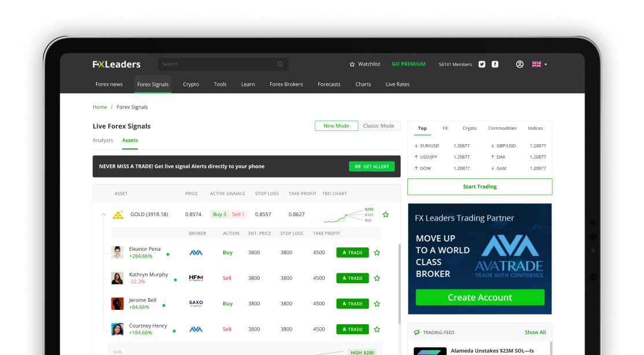
Task: Select the FX rates tab
Action: (445, 128)
